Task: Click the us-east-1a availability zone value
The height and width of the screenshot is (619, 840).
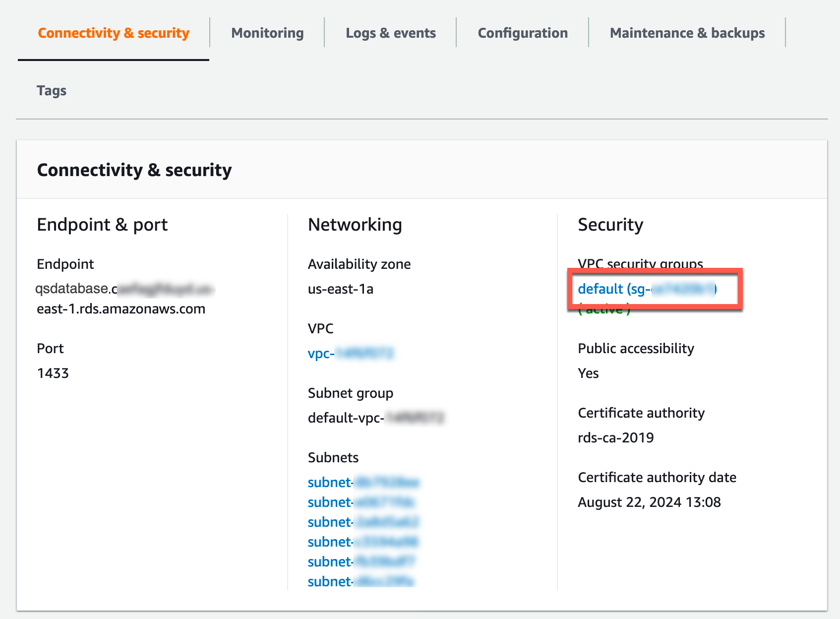Action: pyautogui.click(x=340, y=289)
